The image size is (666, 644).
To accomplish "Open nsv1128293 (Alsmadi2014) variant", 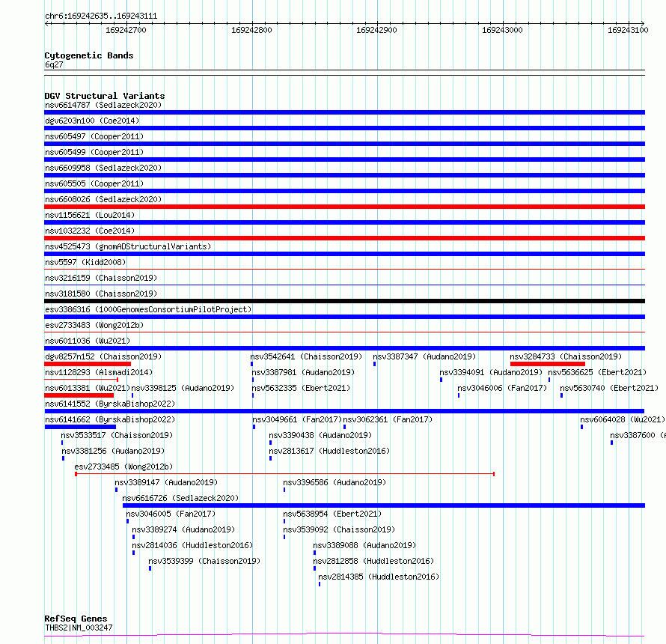I will [x=99, y=372].
